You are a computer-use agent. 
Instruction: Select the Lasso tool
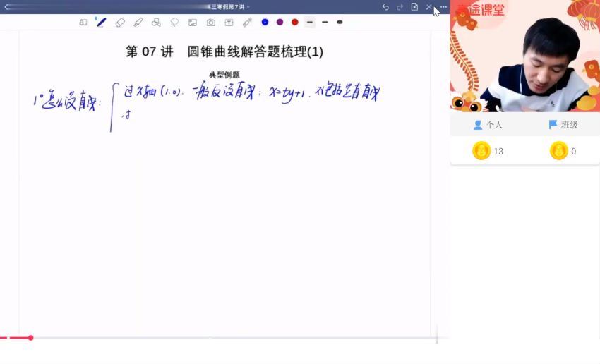[x=174, y=23]
